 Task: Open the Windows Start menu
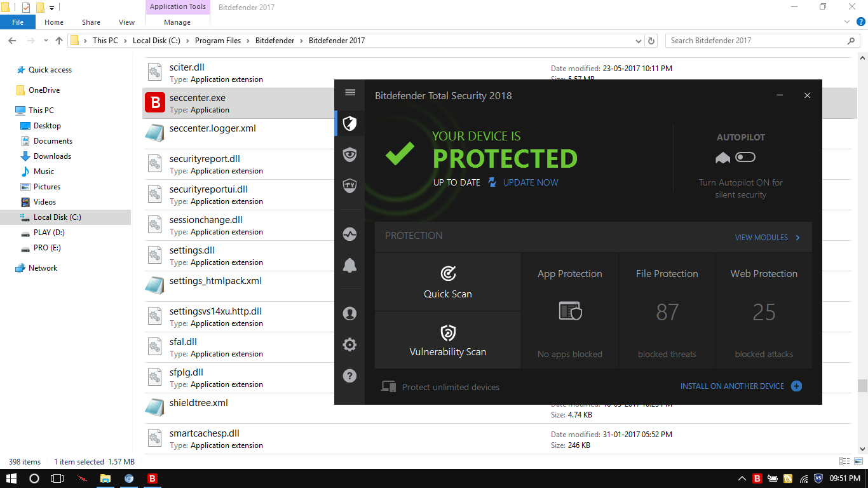(x=11, y=478)
